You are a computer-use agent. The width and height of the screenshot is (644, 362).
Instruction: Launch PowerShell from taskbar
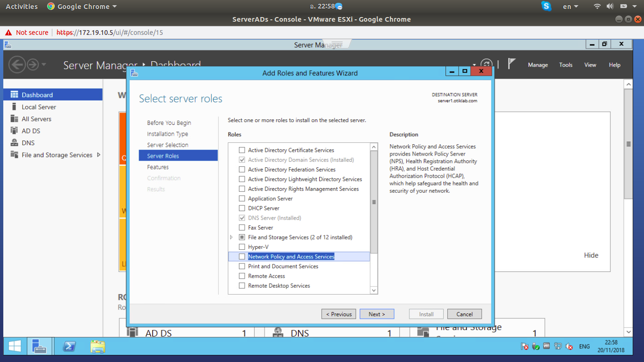[x=69, y=347]
